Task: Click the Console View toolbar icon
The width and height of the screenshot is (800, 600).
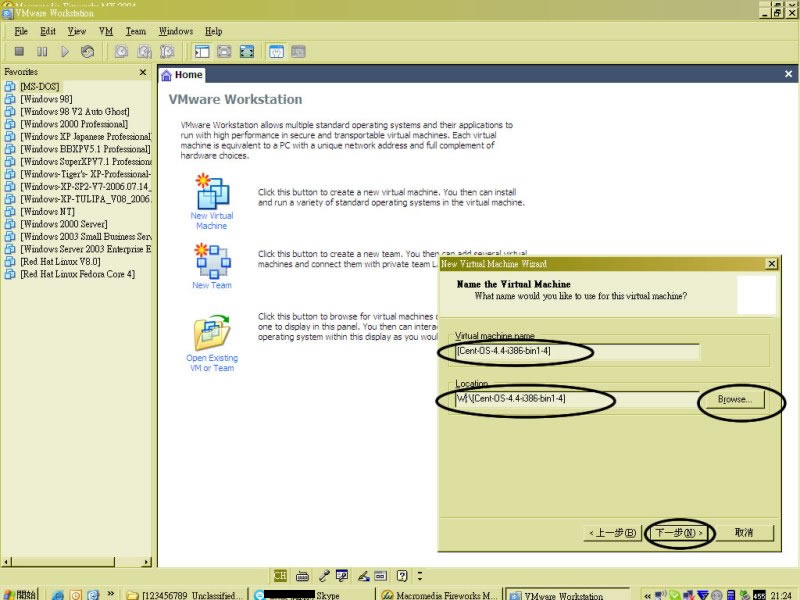Action: (x=298, y=52)
